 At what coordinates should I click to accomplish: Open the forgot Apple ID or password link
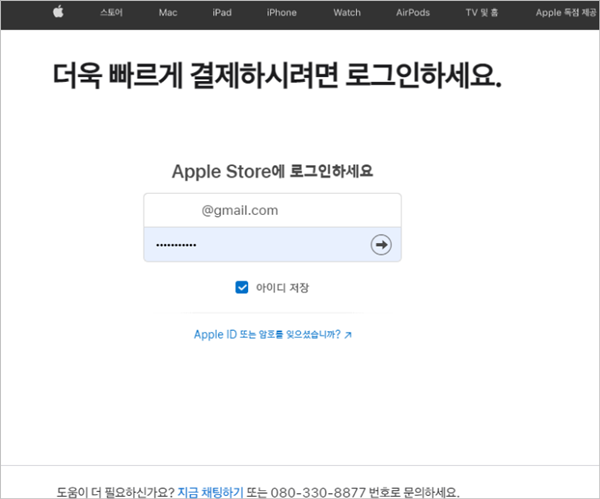pos(273,334)
